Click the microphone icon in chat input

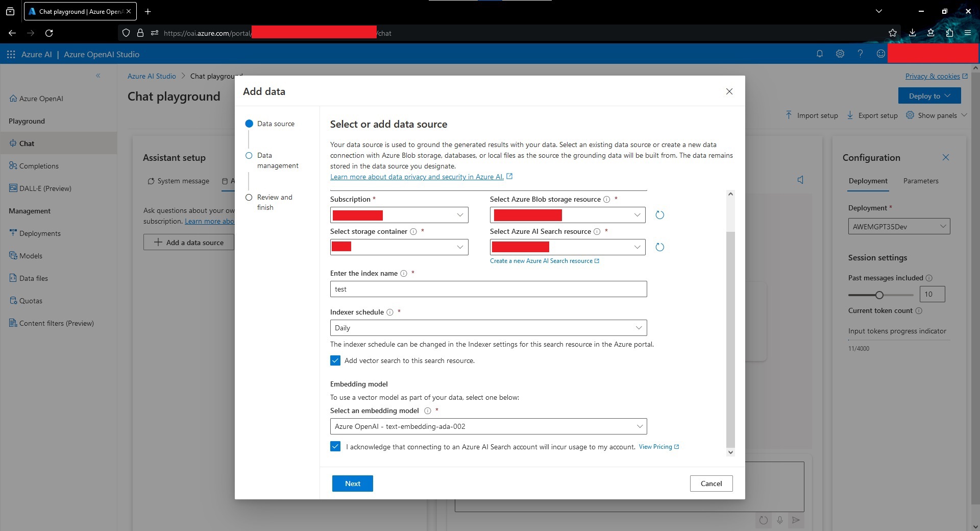780,520
